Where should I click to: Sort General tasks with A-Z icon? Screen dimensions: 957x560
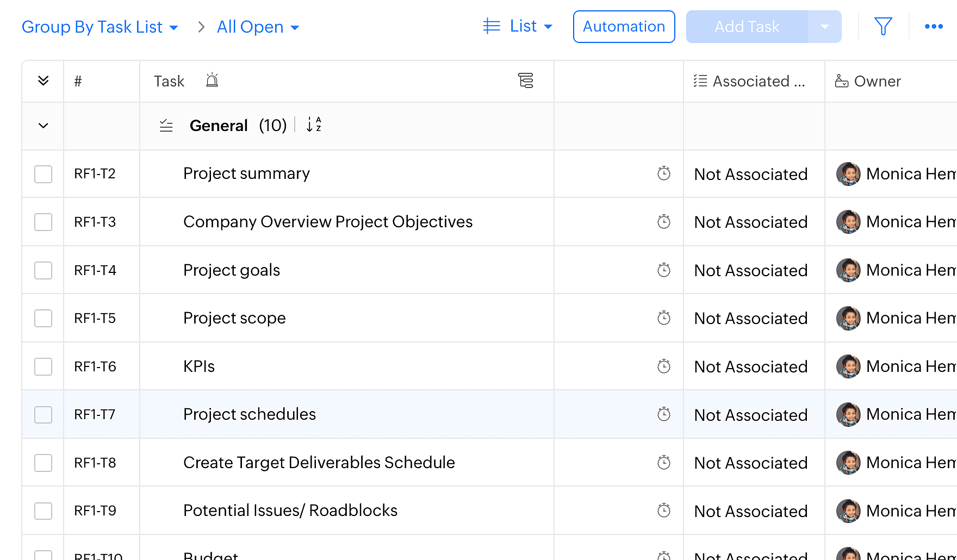click(314, 125)
